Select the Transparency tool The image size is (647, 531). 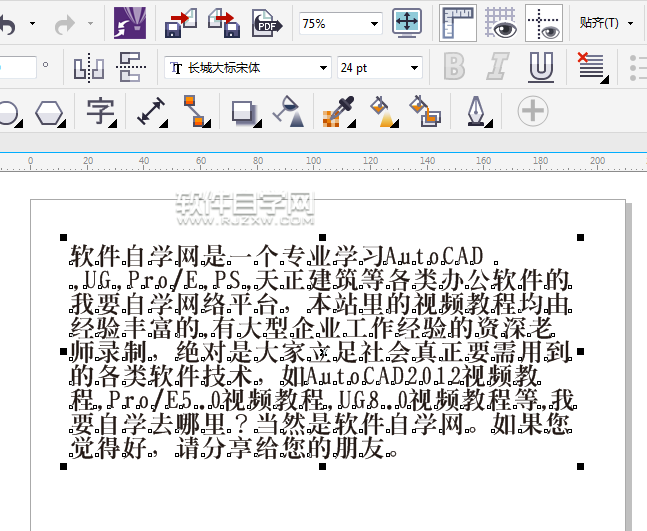point(290,111)
